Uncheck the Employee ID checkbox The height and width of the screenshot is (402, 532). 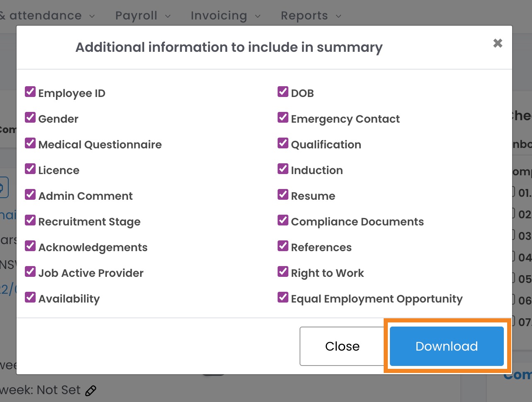pos(30,92)
